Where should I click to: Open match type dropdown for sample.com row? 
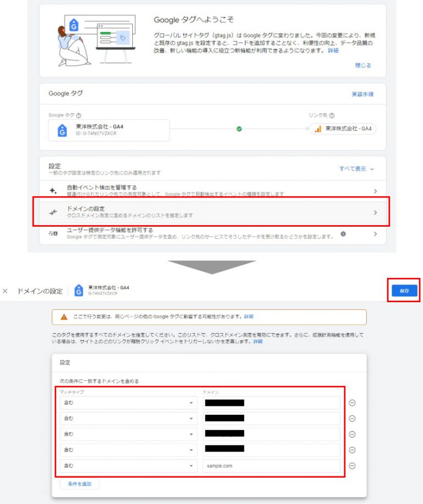pos(128,466)
